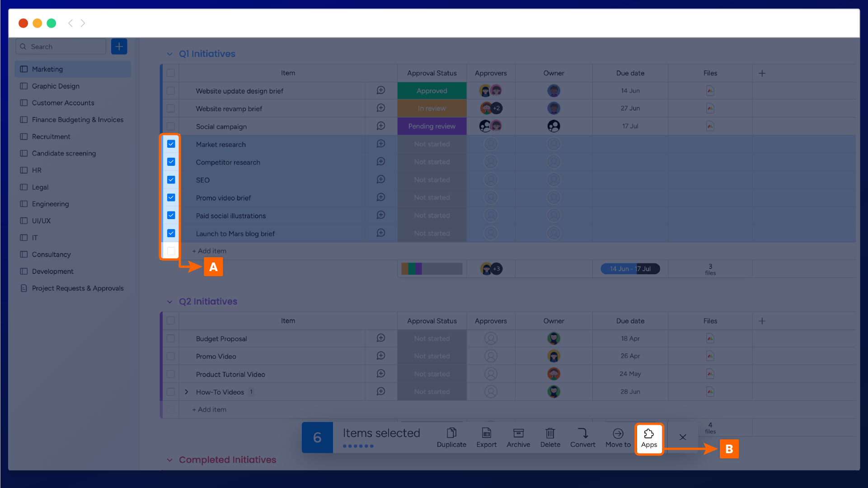Viewport: 868px width, 488px height.
Task: Click the Apps puzzle icon
Action: (649, 434)
